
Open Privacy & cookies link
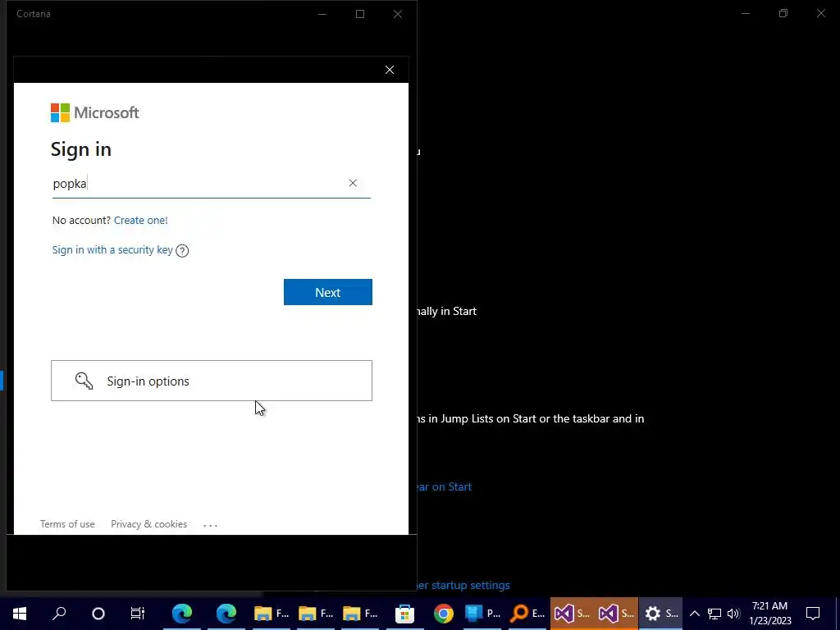point(149,524)
